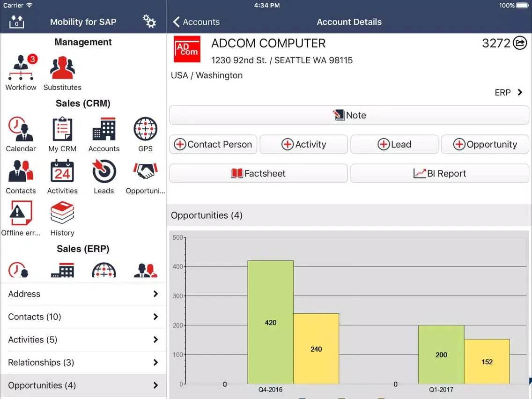Go back to Accounts list

(196, 22)
